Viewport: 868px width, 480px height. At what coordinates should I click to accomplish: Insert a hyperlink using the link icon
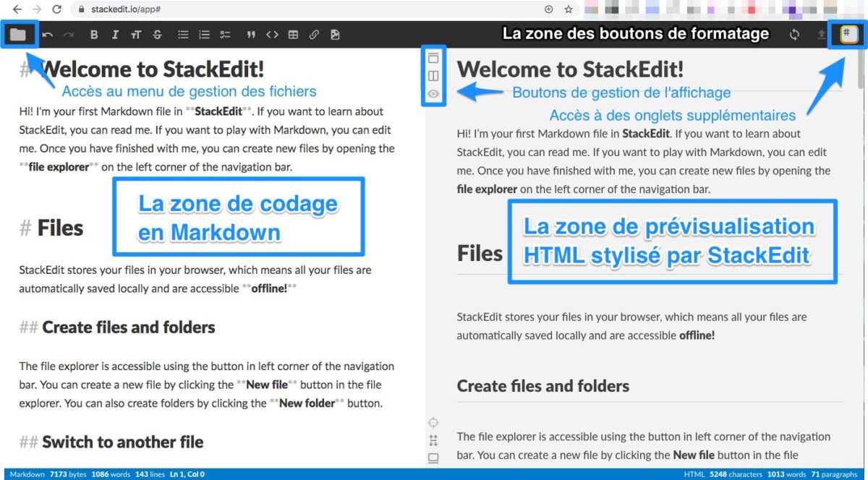pos(314,33)
